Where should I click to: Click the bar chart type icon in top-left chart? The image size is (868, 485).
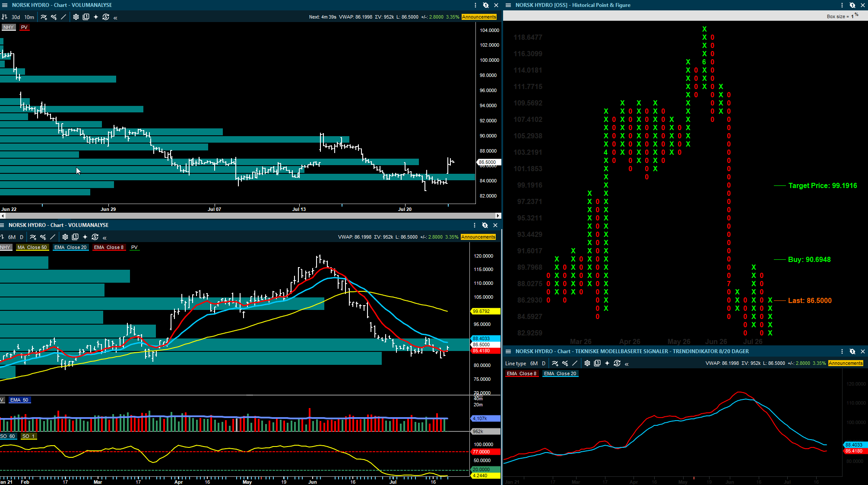4,17
